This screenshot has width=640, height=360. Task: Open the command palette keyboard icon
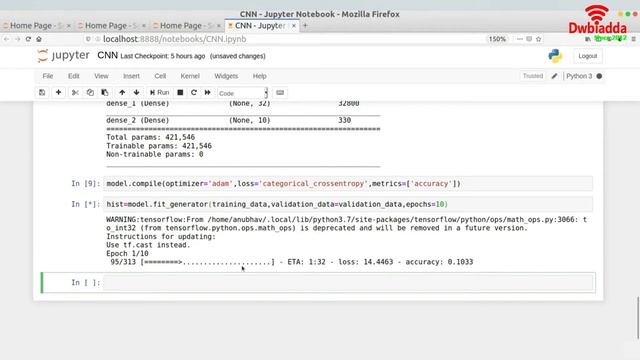click(280, 93)
